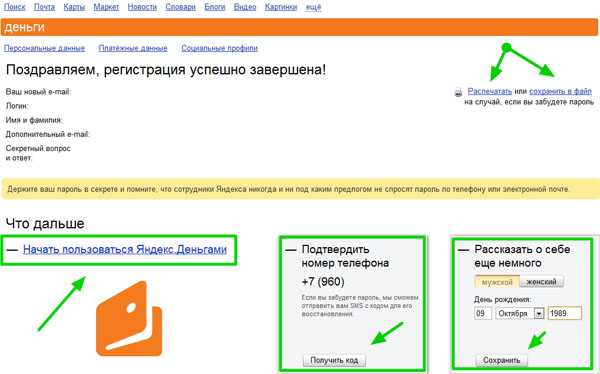Click the birth year field showing 1989
600x374 pixels.
pos(565,313)
